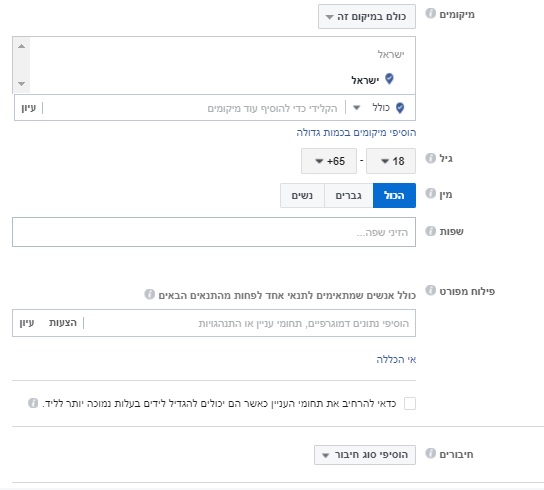Image resolution: width=544 pixels, height=490 pixels.
Task: Select נשים gender option
Action: (x=302, y=195)
